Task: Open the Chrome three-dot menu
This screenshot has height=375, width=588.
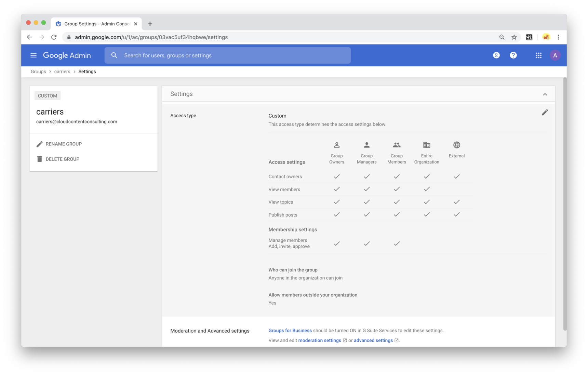Action: (558, 37)
